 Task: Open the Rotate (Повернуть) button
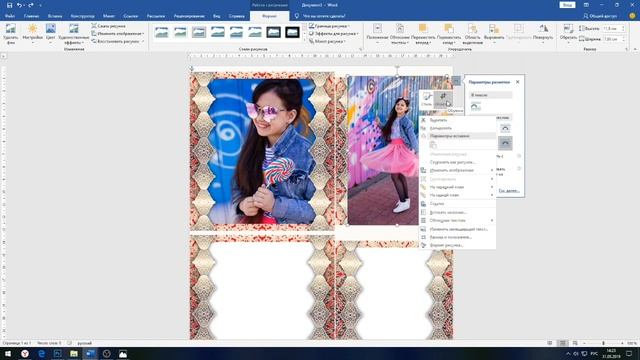coord(543,34)
